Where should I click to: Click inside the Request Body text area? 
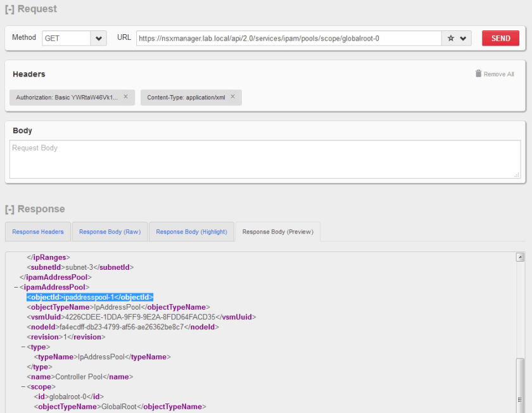coord(265,160)
